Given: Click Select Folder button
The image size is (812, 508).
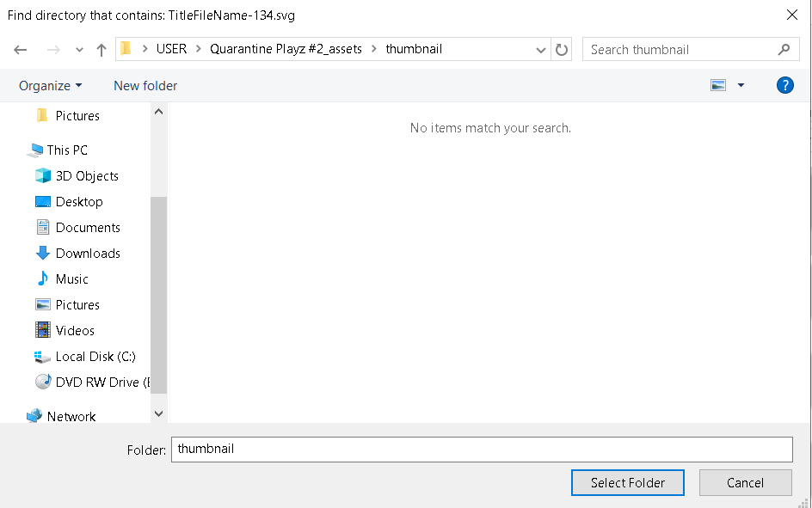Looking at the screenshot, I should click(628, 483).
